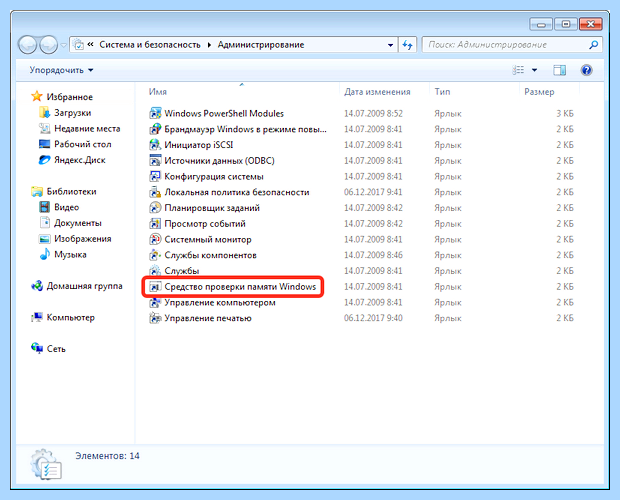
Task: Click the Система и безопасность breadcrumb
Action: (x=150, y=45)
